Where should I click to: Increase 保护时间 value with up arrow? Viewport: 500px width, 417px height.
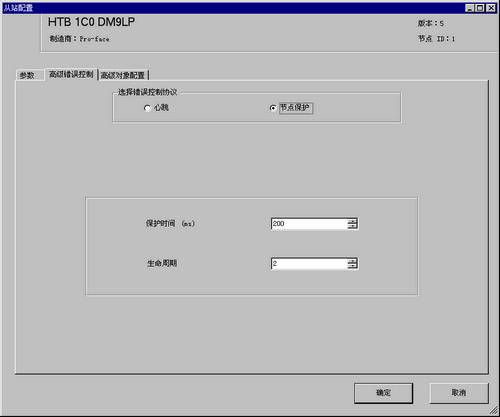point(352,221)
